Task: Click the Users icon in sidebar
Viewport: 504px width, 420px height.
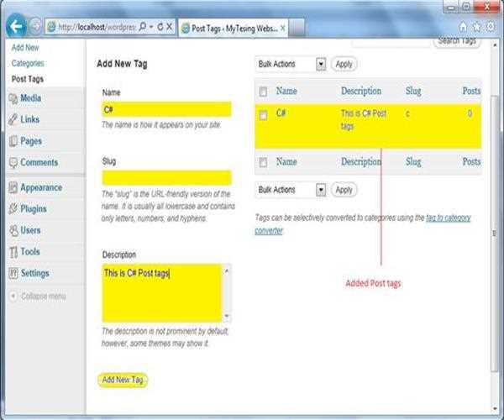Action: 13,231
